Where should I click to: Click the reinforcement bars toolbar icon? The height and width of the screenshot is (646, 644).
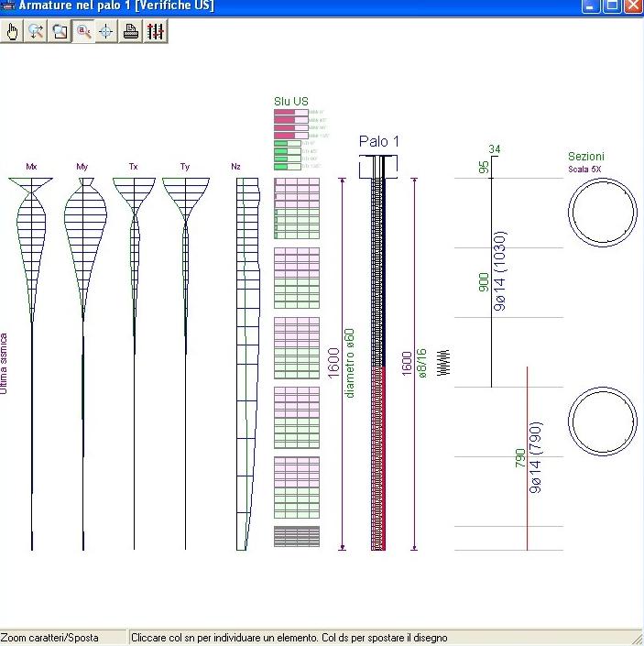click(155, 31)
